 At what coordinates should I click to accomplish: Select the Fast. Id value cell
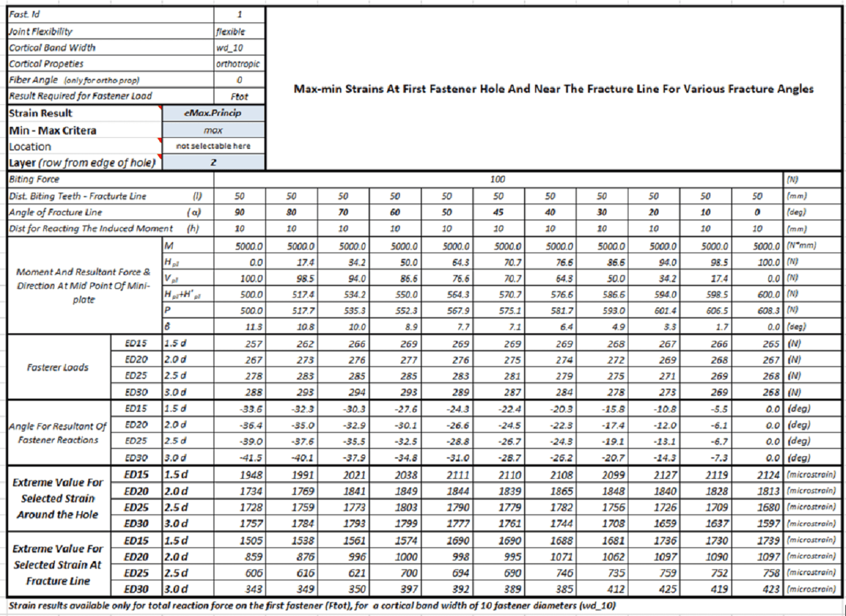[x=239, y=15]
